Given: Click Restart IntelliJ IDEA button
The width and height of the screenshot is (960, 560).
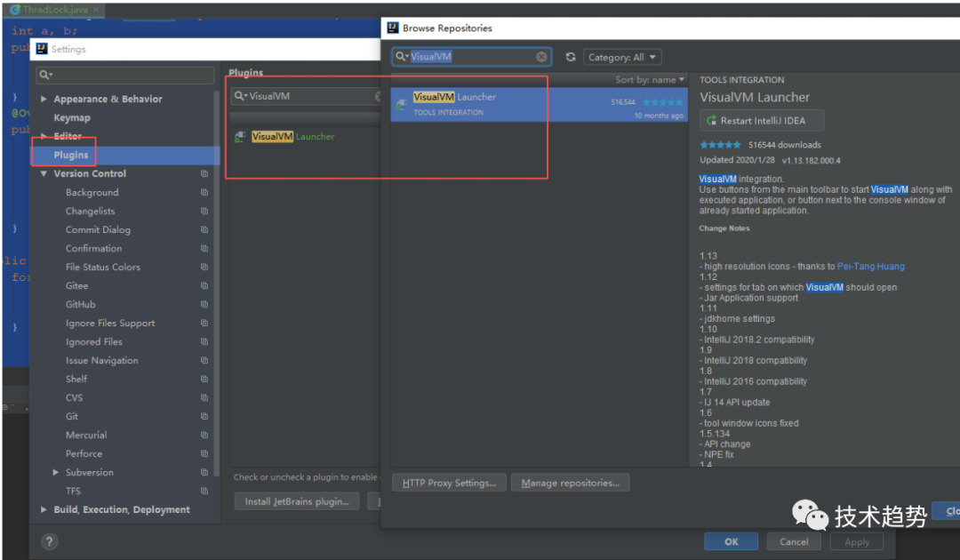Looking at the screenshot, I should (x=762, y=121).
